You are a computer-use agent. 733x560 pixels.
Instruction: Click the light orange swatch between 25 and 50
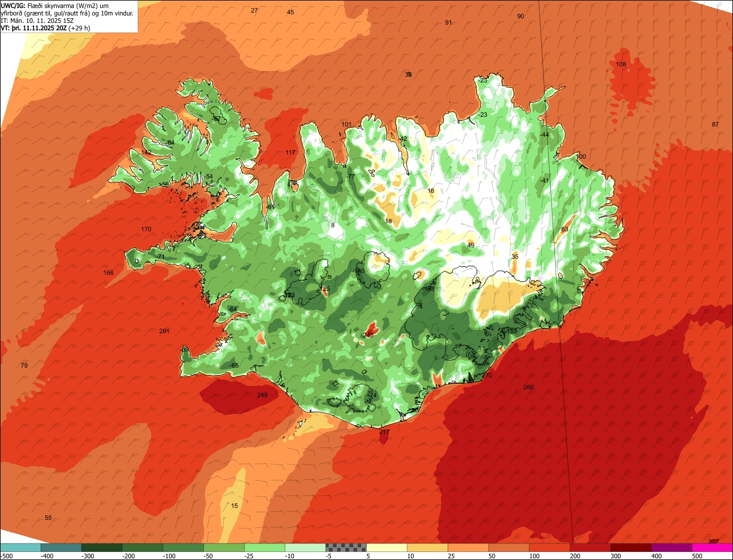pos(468,547)
